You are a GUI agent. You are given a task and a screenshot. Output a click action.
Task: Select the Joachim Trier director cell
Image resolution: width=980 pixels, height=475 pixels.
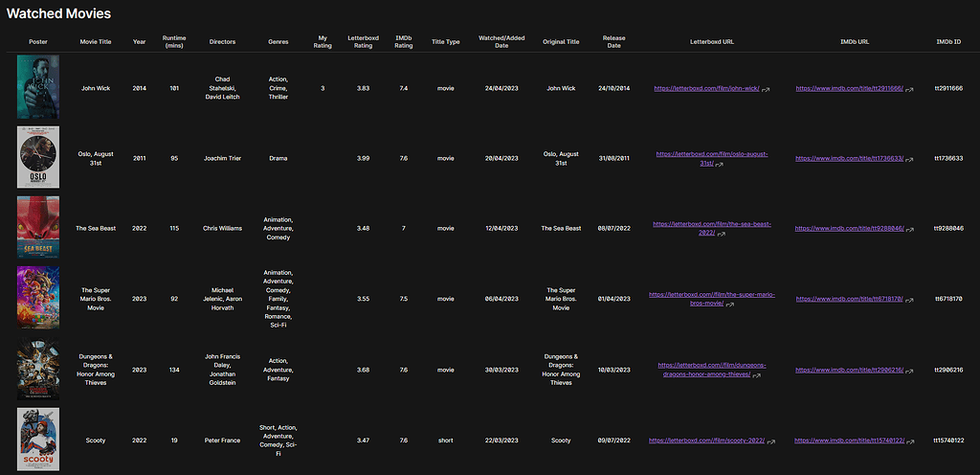222,159
